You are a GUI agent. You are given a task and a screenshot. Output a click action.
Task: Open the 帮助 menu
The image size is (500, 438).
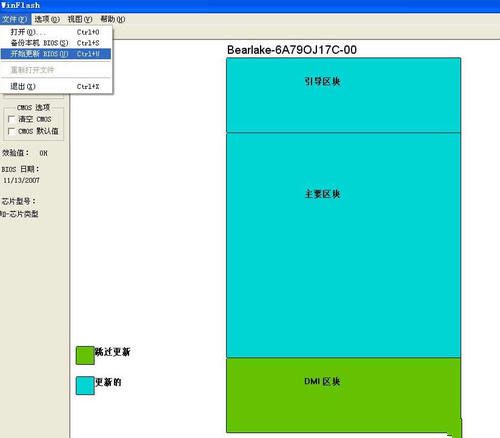(x=113, y=19)
